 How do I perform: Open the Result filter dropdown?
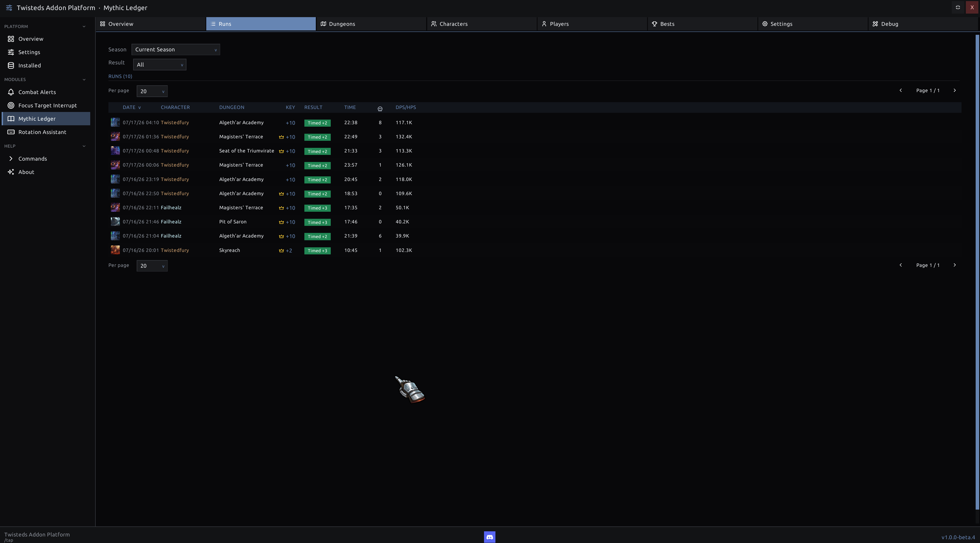tap(160, 65)
